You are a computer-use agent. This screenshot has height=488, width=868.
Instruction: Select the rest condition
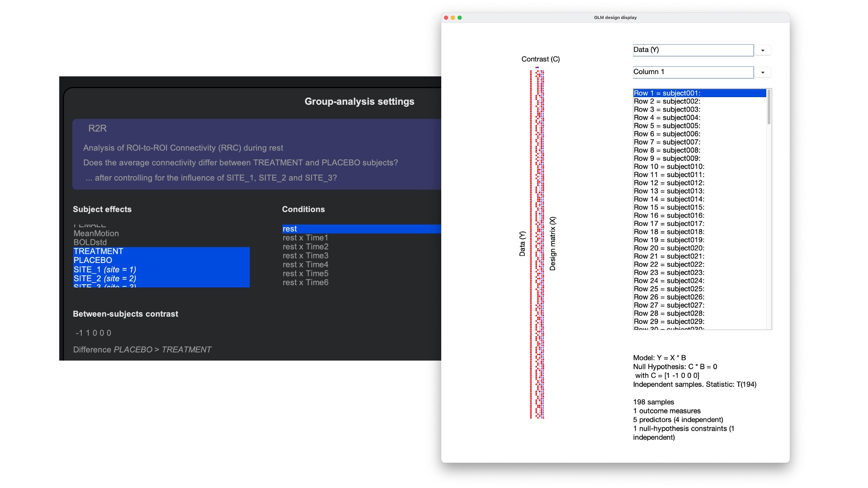(290, 229)
